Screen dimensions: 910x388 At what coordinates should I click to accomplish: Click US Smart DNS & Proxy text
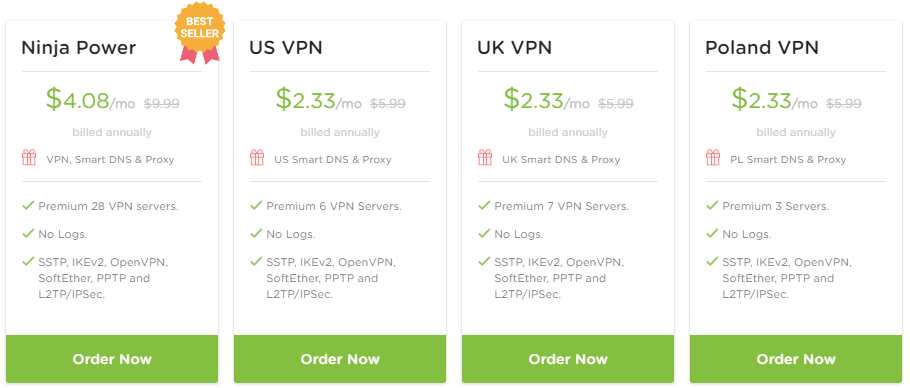tap(333, 159)
